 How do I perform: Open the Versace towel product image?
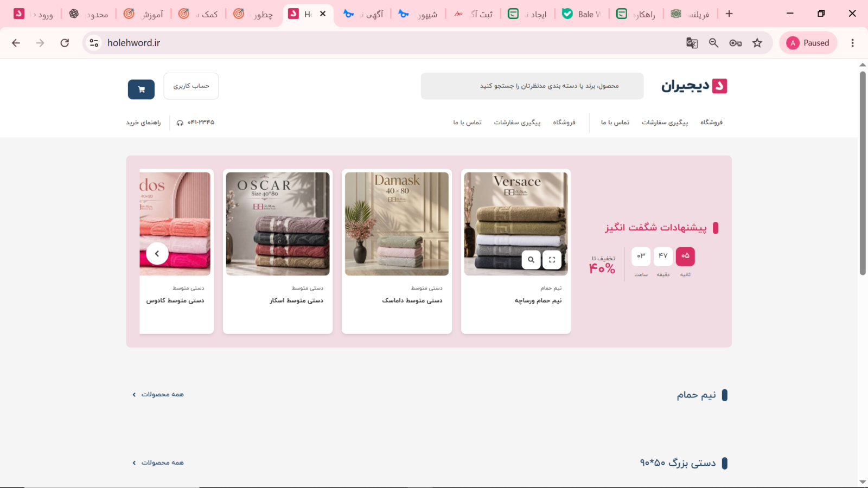click(516, 224)
